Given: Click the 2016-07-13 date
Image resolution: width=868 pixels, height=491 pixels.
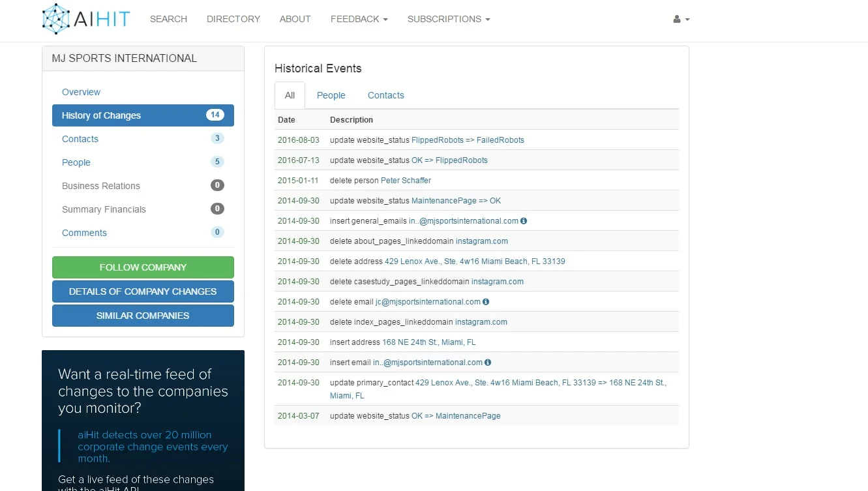Looking at the screenshot, I should 299,160.
